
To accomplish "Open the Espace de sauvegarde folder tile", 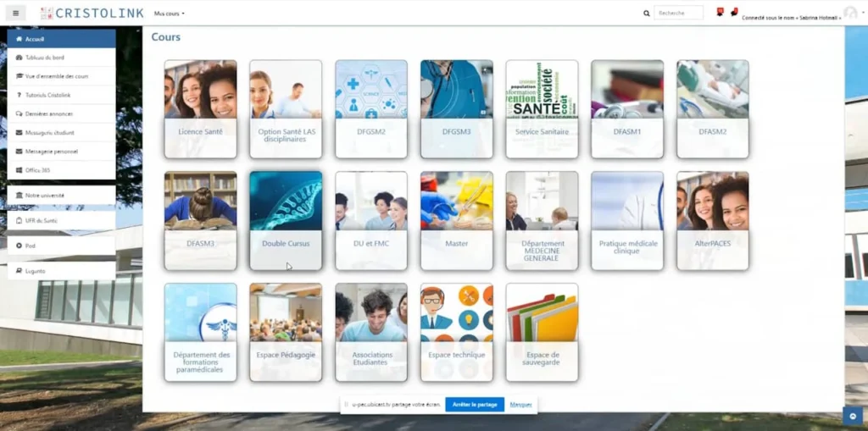I will (x=542, y=332).
